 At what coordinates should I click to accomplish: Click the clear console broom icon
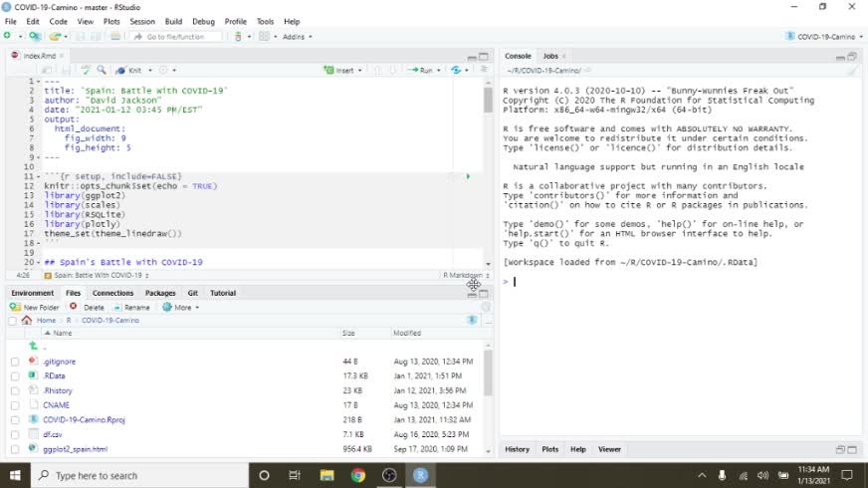(x=852, y=71)
